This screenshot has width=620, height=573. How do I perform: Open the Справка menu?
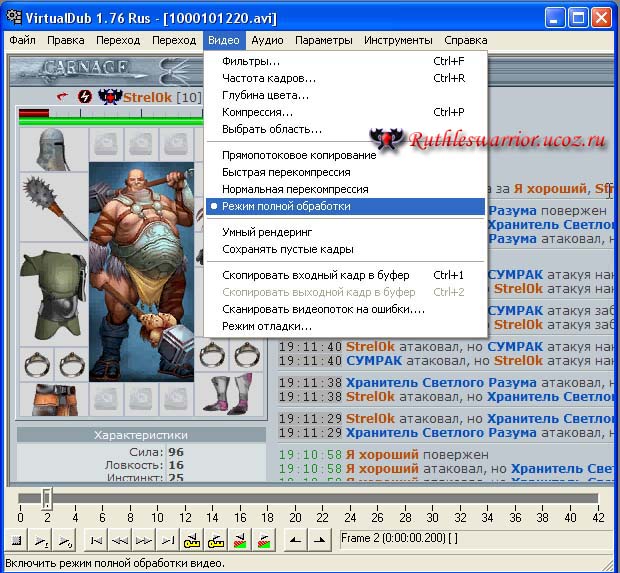click(465, 40)
